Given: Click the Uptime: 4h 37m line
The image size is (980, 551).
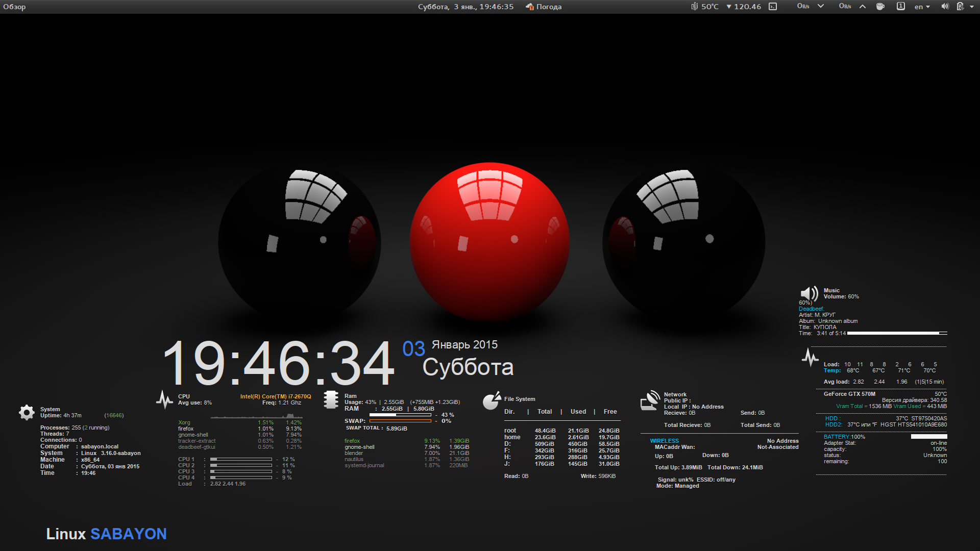Looking at the screenshot, I should pos(61,415).
